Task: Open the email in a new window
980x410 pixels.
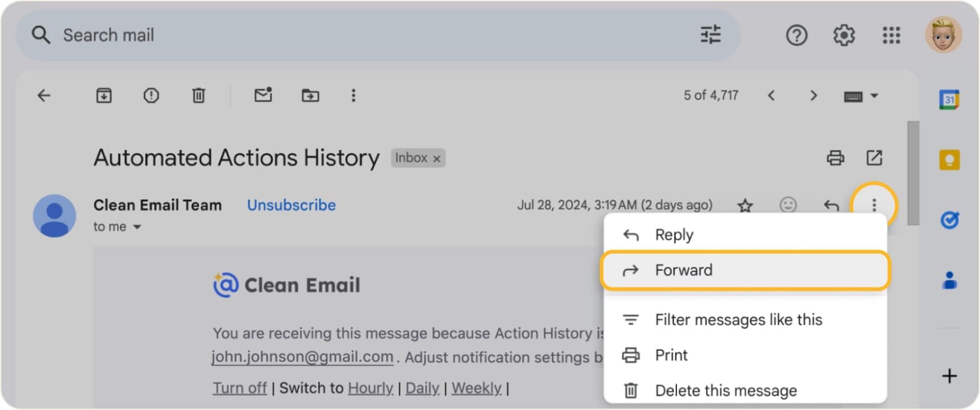Action: coord(874,158)
